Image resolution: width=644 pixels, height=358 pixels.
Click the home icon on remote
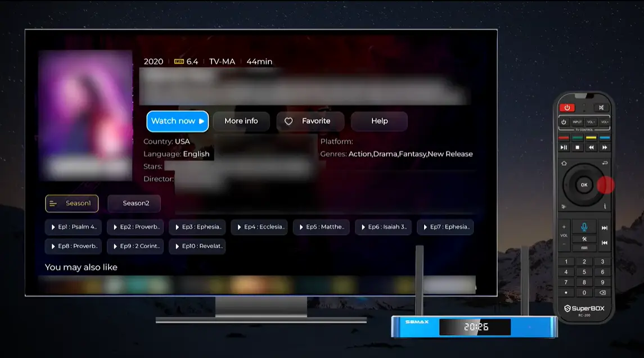(x=564, y=164)
